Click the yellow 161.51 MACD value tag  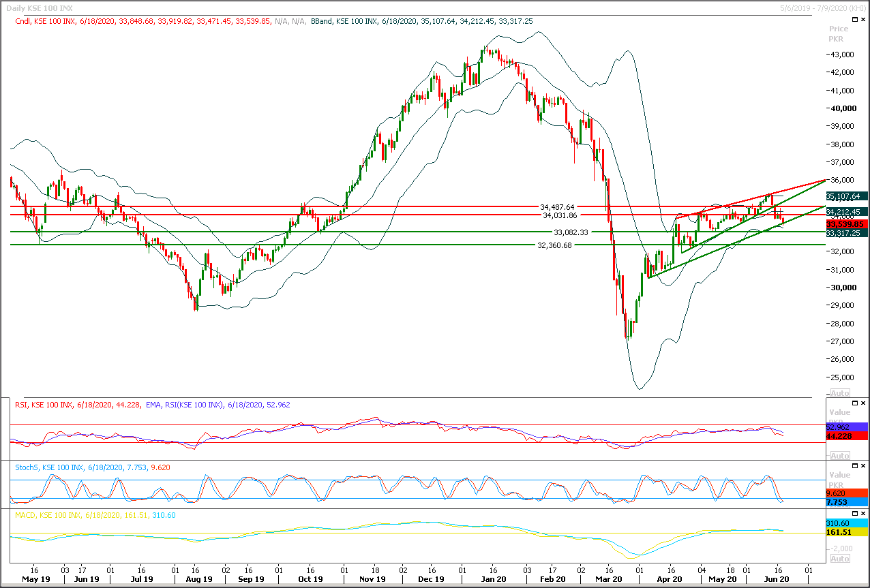(847, 532)
